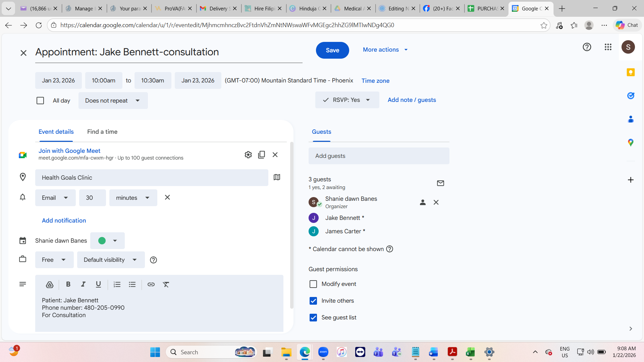
Task: Email guests envelope icon
Action: [x=440, y=183]
